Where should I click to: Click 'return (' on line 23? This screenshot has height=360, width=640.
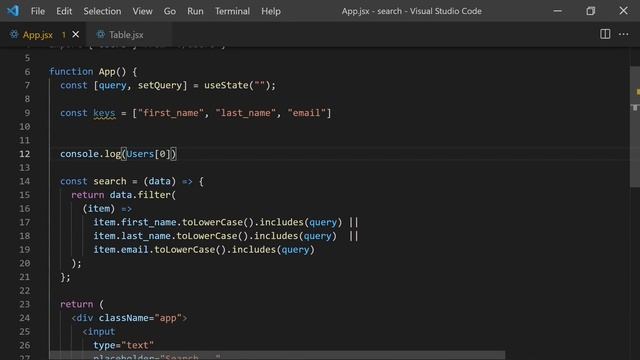82,304
